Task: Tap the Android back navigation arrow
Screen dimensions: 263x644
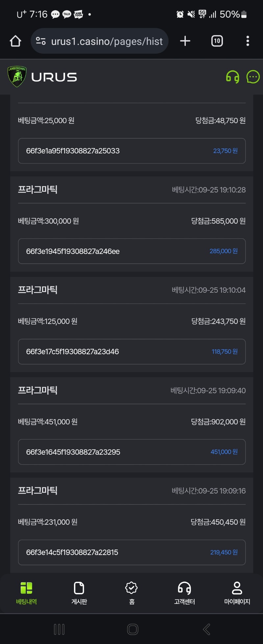Action: point(206,630)
